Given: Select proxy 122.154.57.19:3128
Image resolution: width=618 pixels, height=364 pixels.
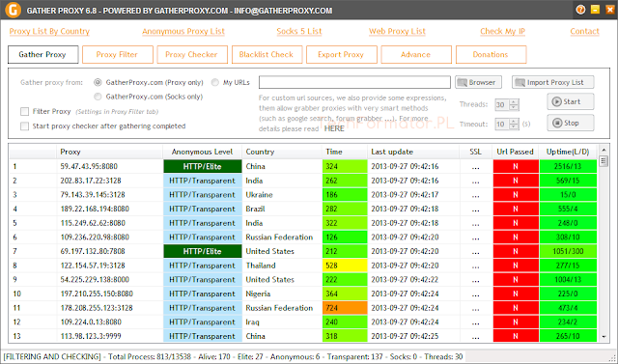Looking at the screenshot, I should point(93,266).
